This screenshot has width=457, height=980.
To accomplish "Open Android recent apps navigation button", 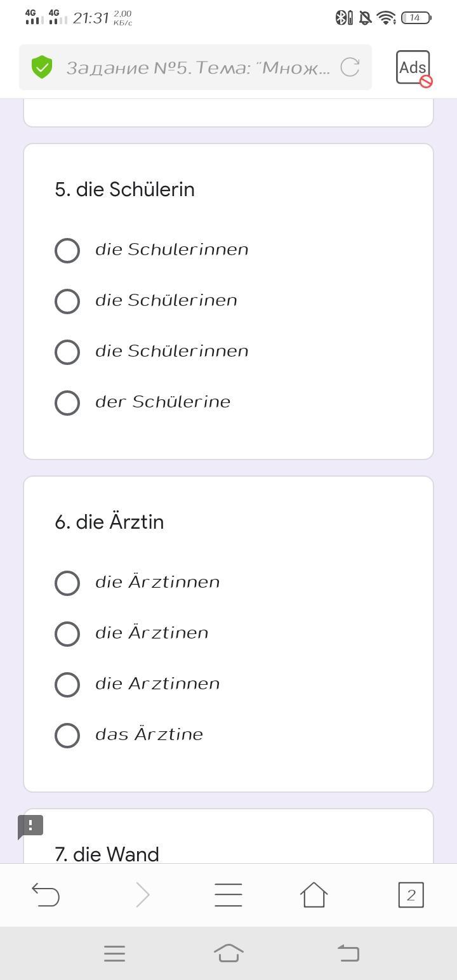I will tap(114, 953).
